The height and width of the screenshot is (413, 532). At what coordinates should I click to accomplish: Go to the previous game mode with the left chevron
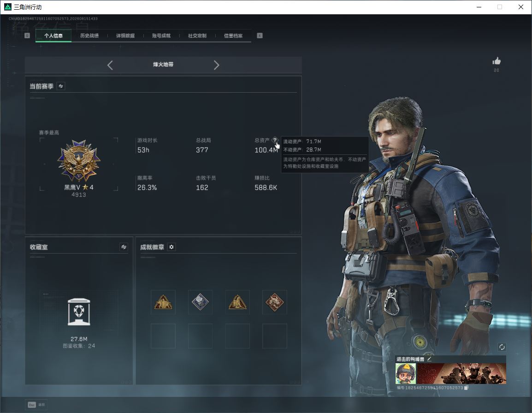coord(110,65)
